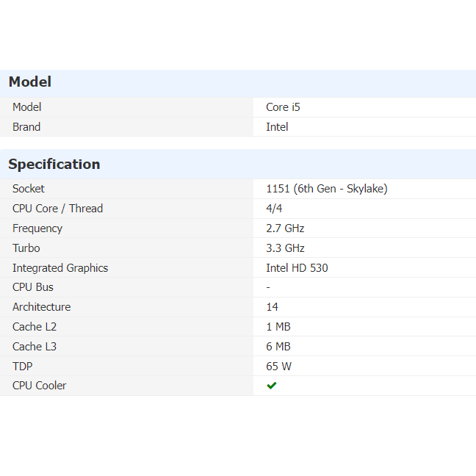Click the Intel HD 530 value

297,268
